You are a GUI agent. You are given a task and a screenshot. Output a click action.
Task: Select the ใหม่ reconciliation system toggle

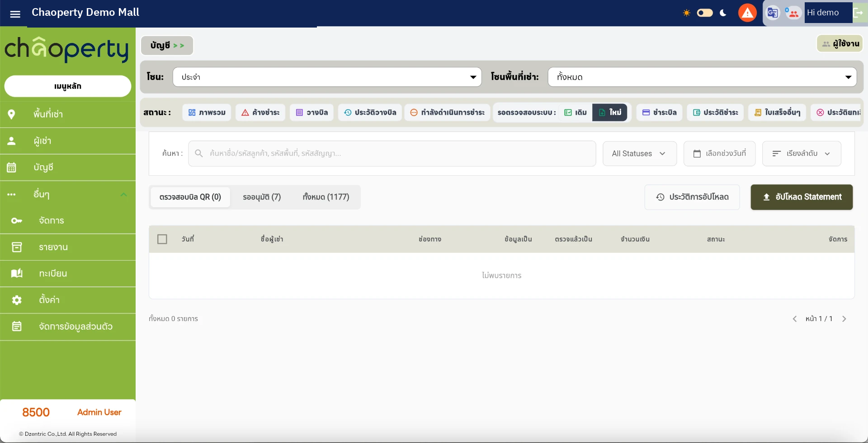(610, 112)
